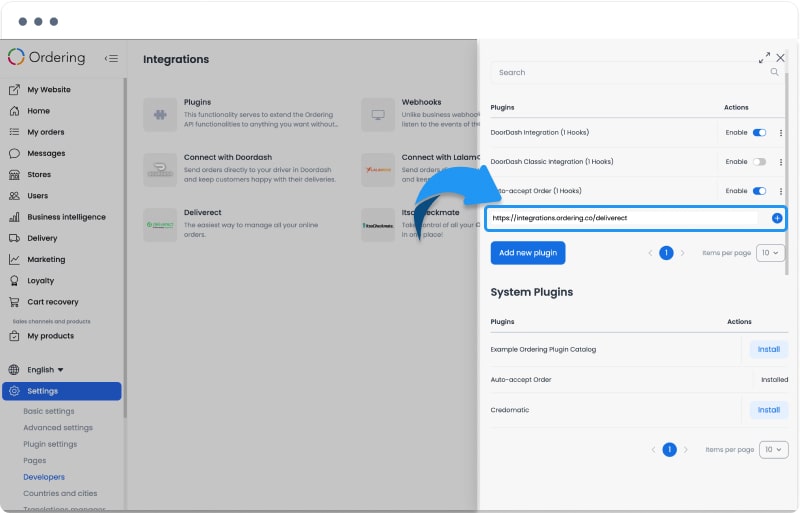Viewport: 800px width, 513px height.
Task: Open Stores section
Action: [39, 175]
